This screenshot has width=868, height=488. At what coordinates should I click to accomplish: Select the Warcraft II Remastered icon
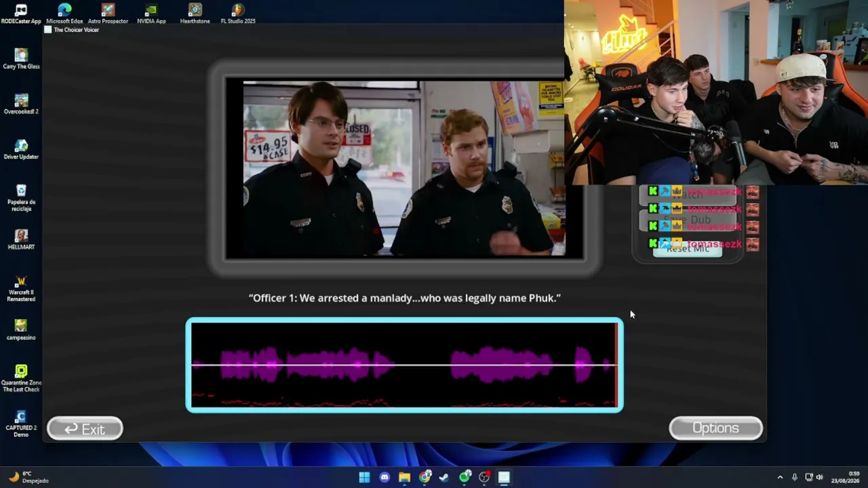pos(21,287)
